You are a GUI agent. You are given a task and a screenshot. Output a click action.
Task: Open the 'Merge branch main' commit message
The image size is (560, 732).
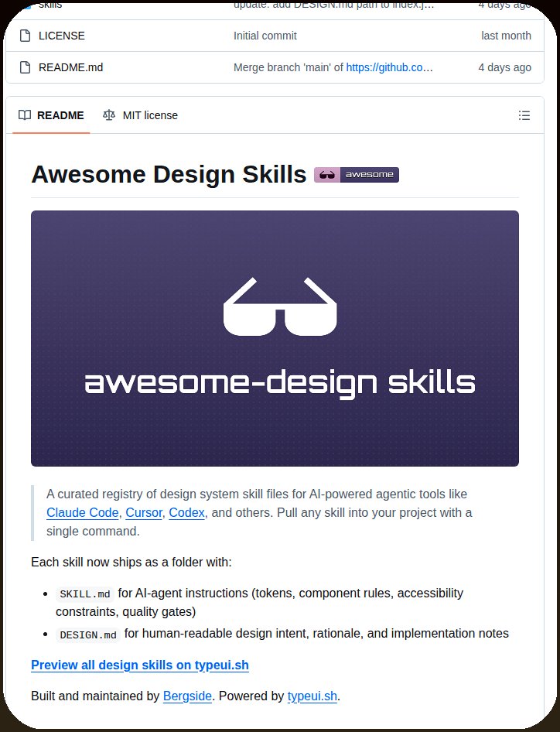(x=288, y=67)
